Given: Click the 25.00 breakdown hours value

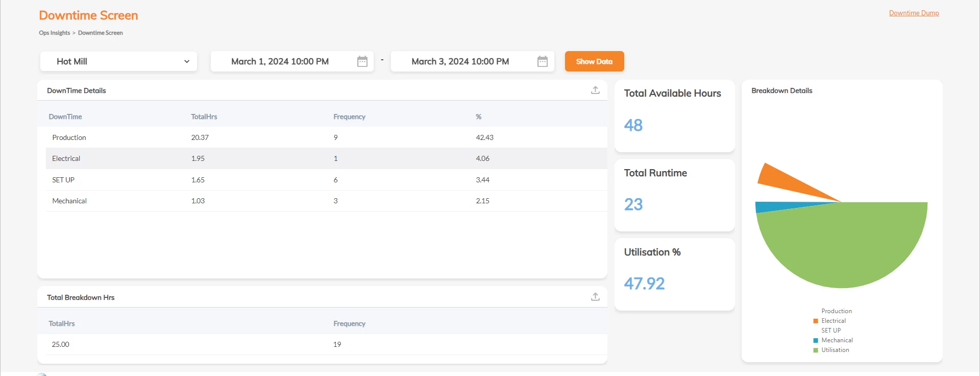Looking at the screenshot, I should coord(61,344).
